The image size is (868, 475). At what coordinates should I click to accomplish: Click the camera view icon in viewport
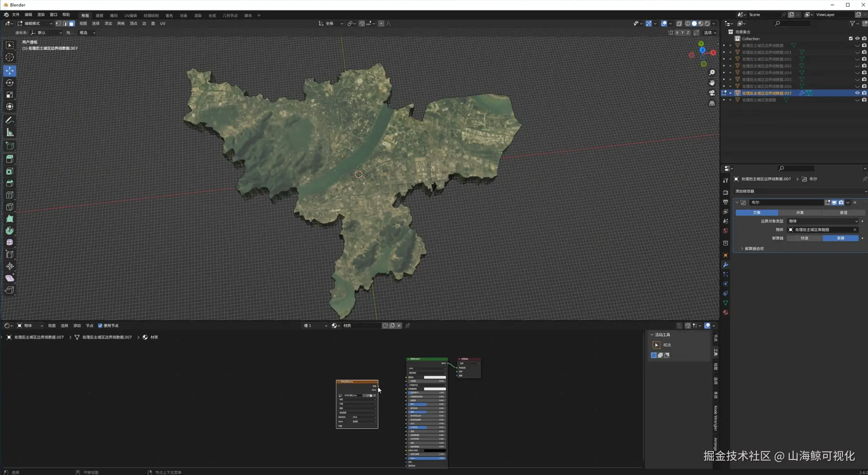[712, 93]
